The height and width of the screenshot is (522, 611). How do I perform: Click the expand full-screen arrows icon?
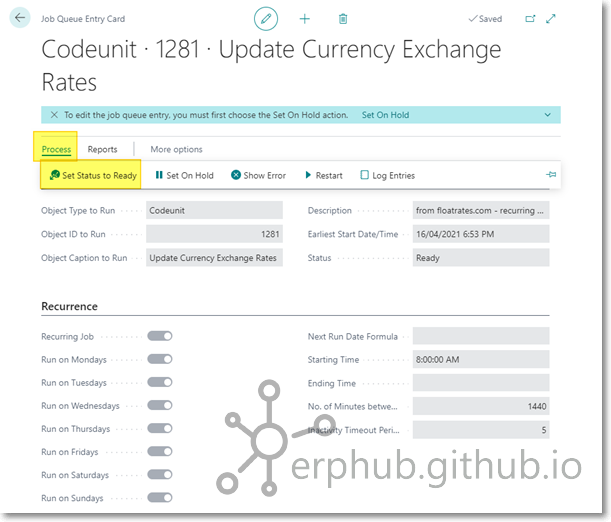click(x=551, y=18)
